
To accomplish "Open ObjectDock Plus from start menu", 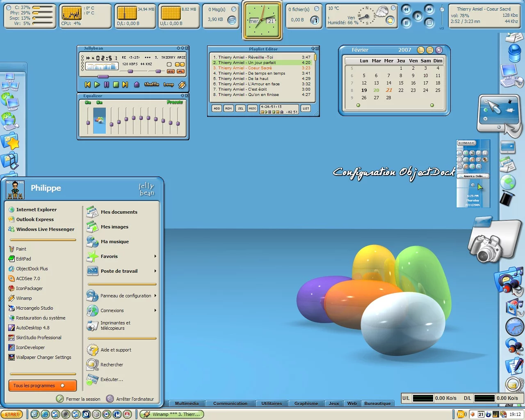I will (32, 269).
